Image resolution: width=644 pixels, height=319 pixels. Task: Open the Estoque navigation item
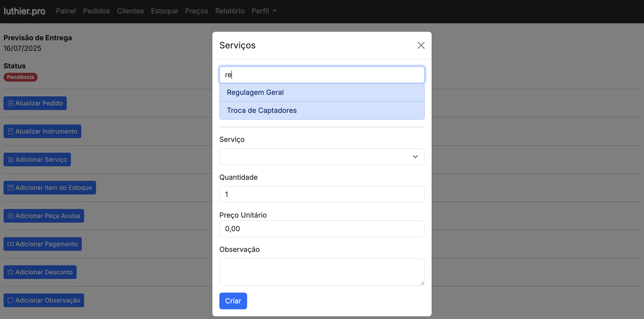click(x=164, y=11)
